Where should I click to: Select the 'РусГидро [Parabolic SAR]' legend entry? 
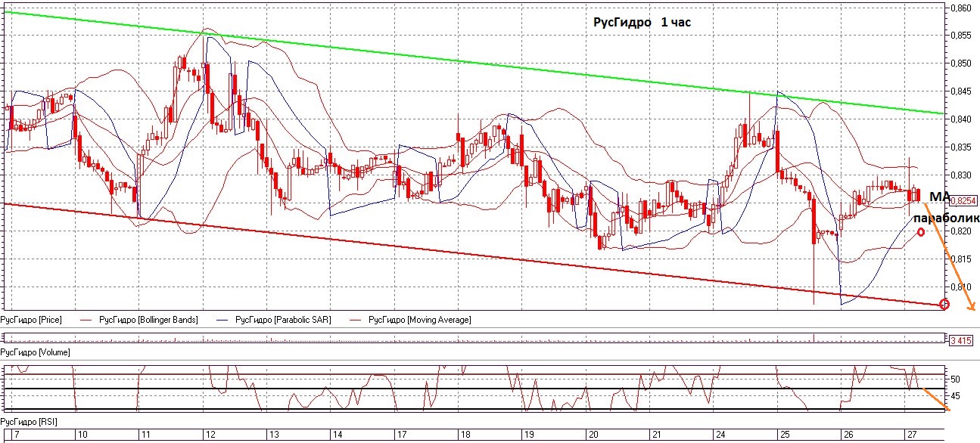coord(283,320)
